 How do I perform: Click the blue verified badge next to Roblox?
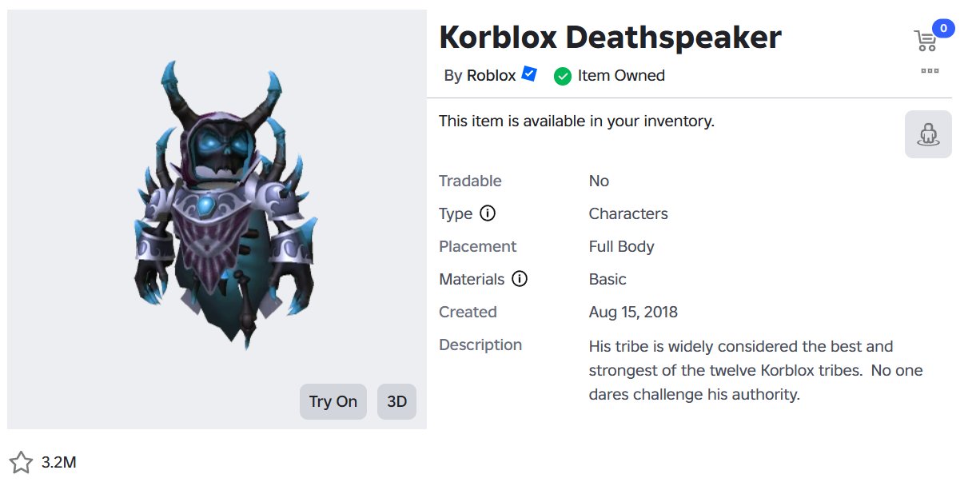(x=528, y=74)
